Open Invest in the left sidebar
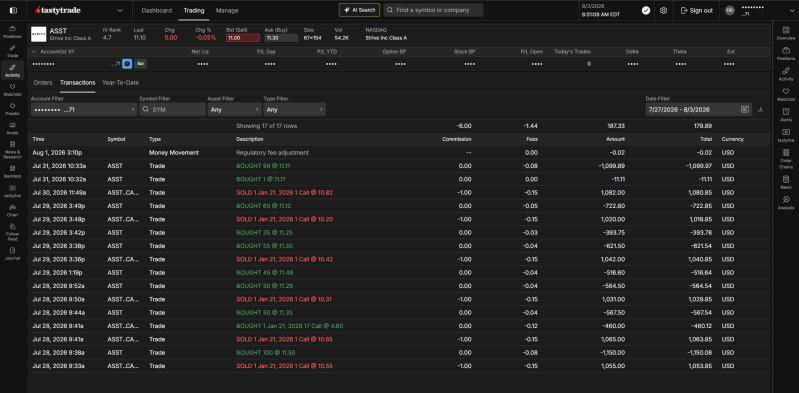The width and height of the screenshot is (799, 393). click(x=12, y=128)
